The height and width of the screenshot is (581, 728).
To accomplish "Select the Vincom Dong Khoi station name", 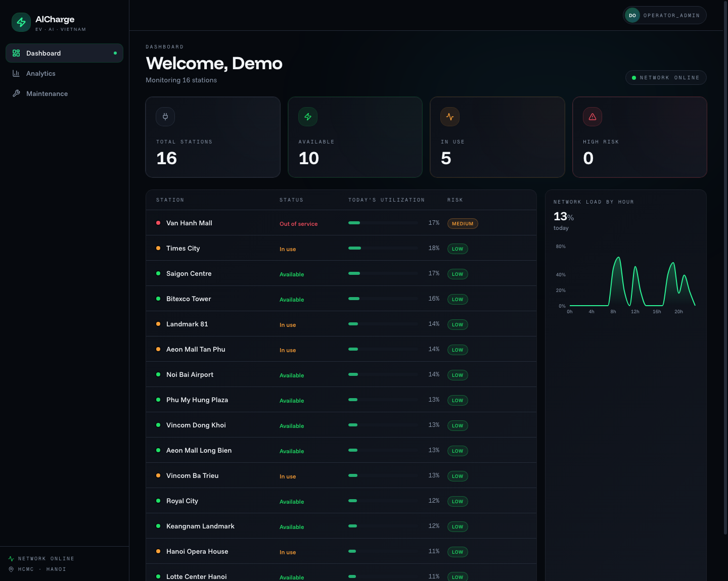I will coord(196,425).
